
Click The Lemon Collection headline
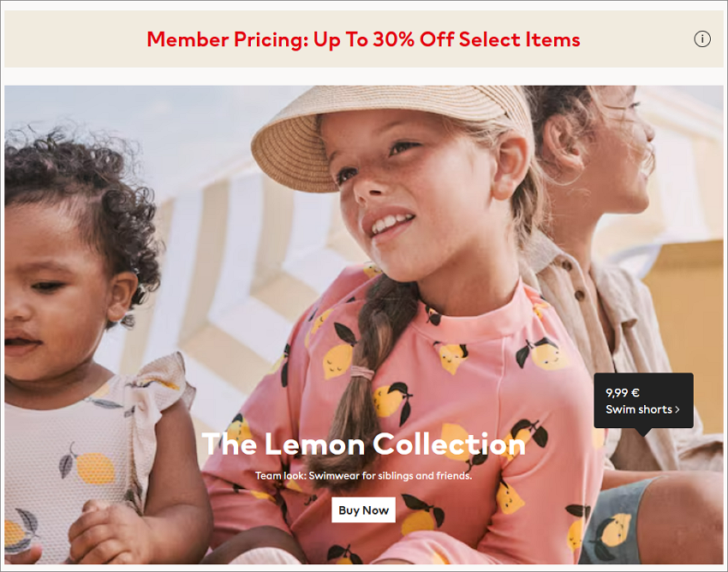(x=363, y=444)
